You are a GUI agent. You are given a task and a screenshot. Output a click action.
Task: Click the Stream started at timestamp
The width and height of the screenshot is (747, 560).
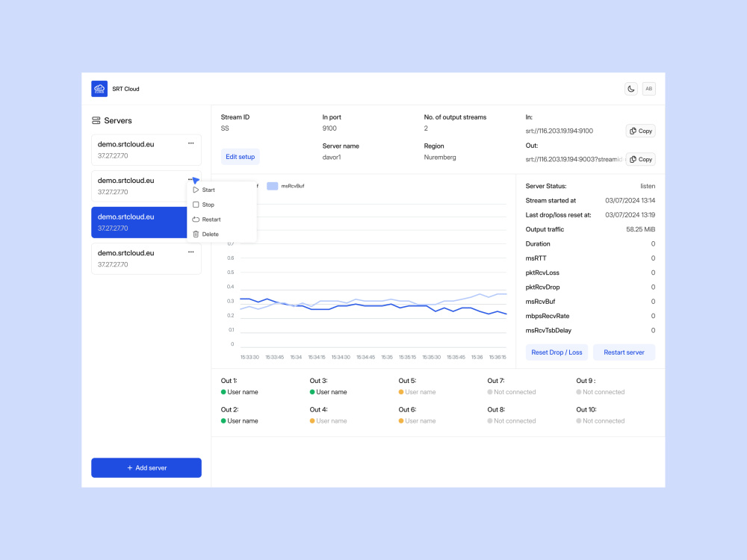point(630,200)
